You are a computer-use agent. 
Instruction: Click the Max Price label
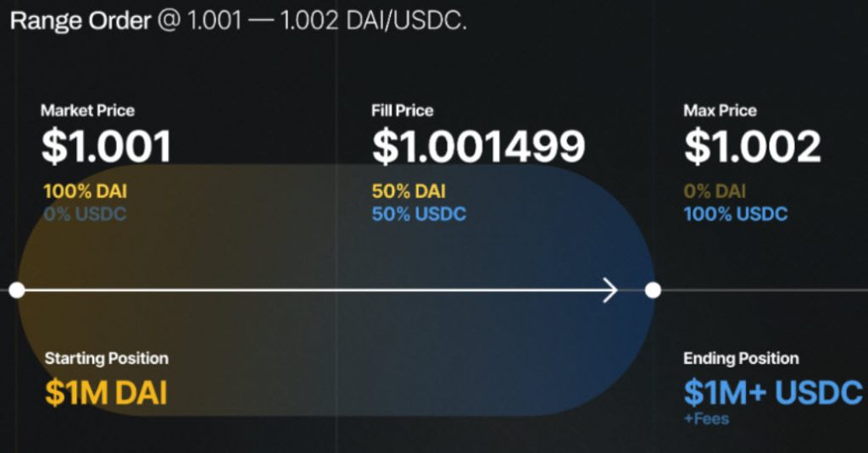tap(720, 110)
